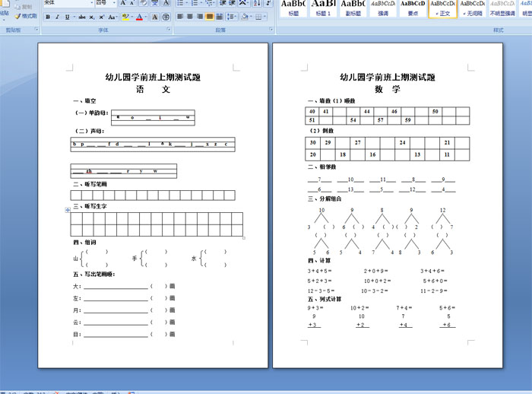Increase the paragraph indent
The image size is (532, 394).
tap(232, 3)
